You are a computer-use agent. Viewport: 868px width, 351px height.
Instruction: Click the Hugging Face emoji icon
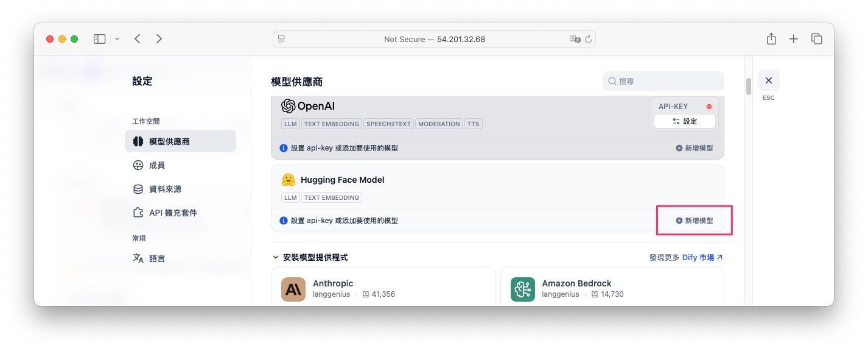[x=289, y=180]
